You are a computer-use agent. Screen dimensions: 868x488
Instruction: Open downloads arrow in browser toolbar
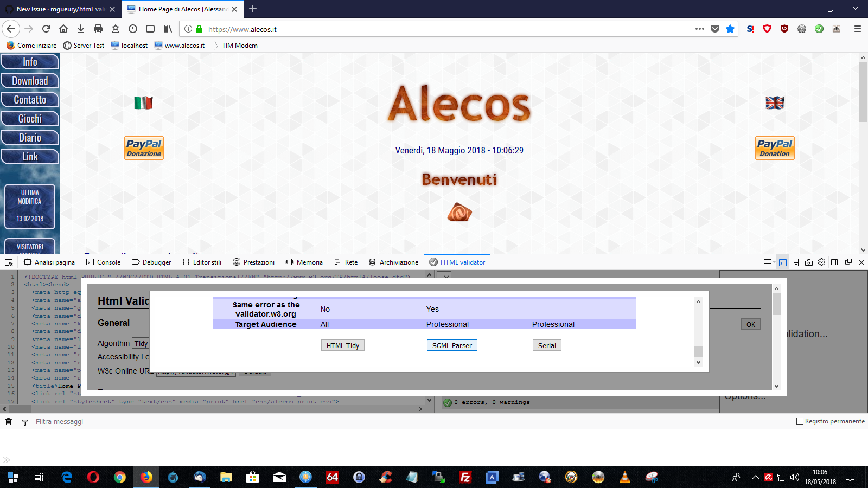tap(81, 29)
